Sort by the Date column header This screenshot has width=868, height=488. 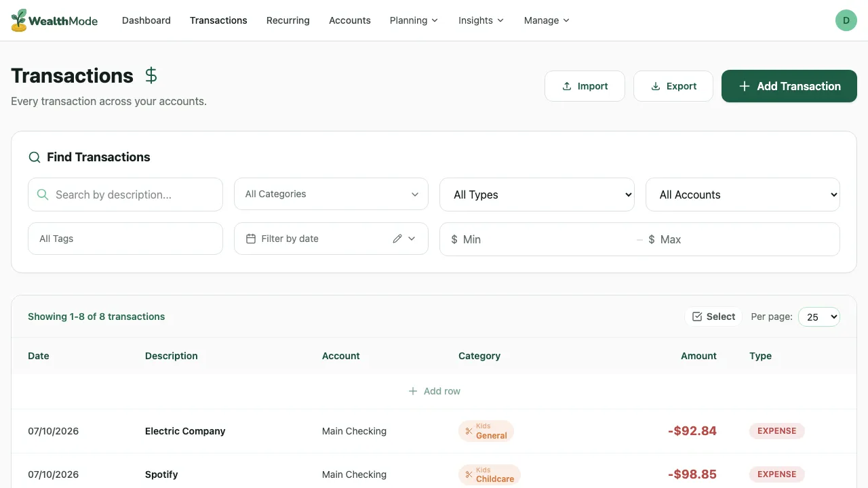(39, 356)
